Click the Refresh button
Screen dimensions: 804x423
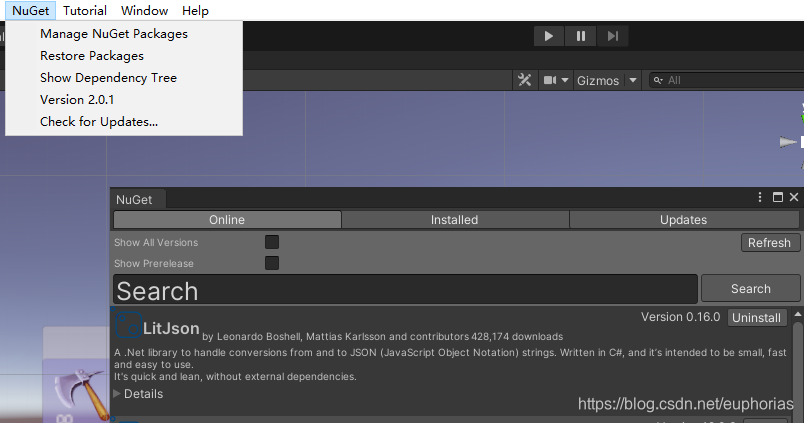coord(769,243)
